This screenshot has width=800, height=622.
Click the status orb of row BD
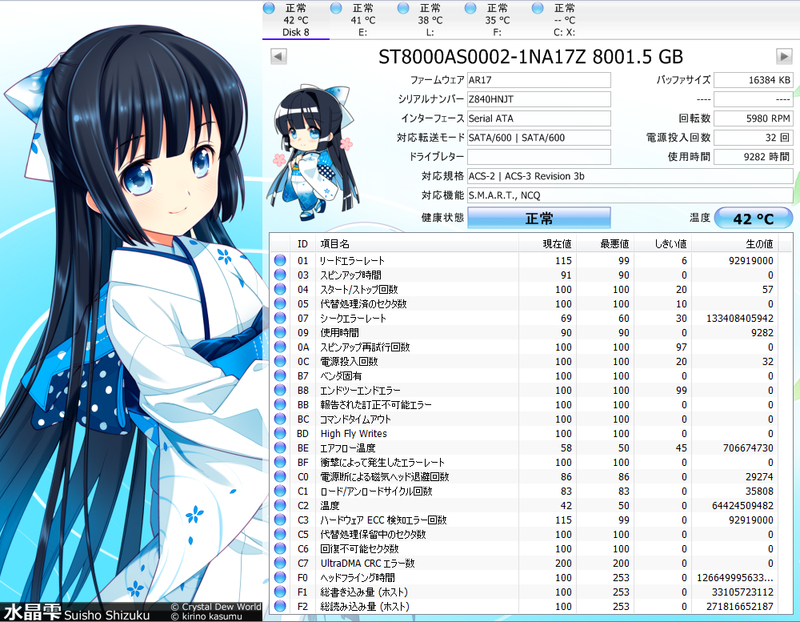[280, 433]
